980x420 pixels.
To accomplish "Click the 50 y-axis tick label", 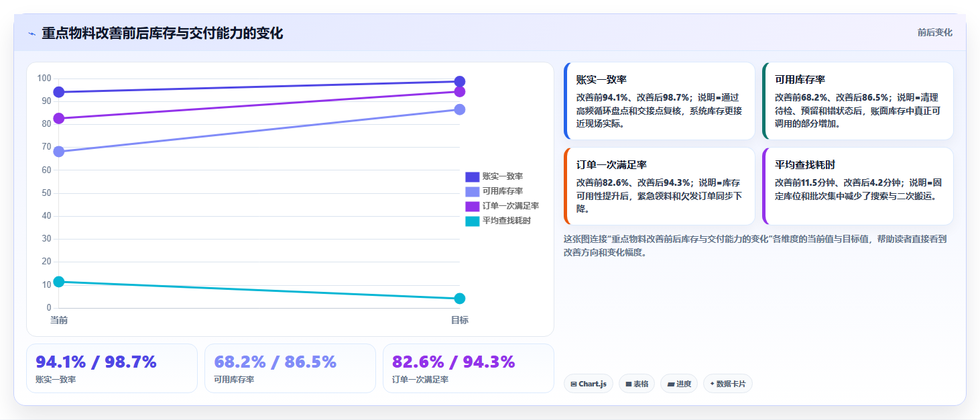I will pos(46,193).
